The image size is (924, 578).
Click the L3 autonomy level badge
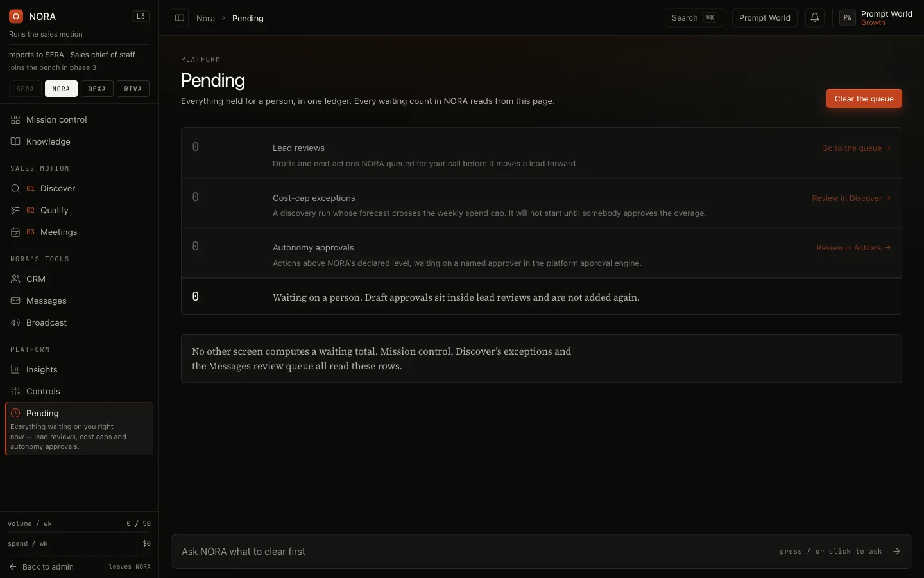pyautogui.click(x=141, y=17)
